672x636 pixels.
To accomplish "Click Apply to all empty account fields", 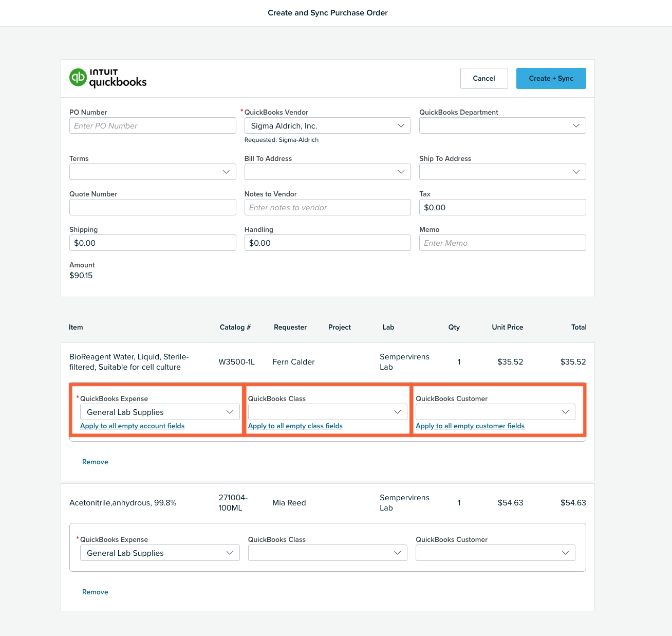I will click(132, 426).
